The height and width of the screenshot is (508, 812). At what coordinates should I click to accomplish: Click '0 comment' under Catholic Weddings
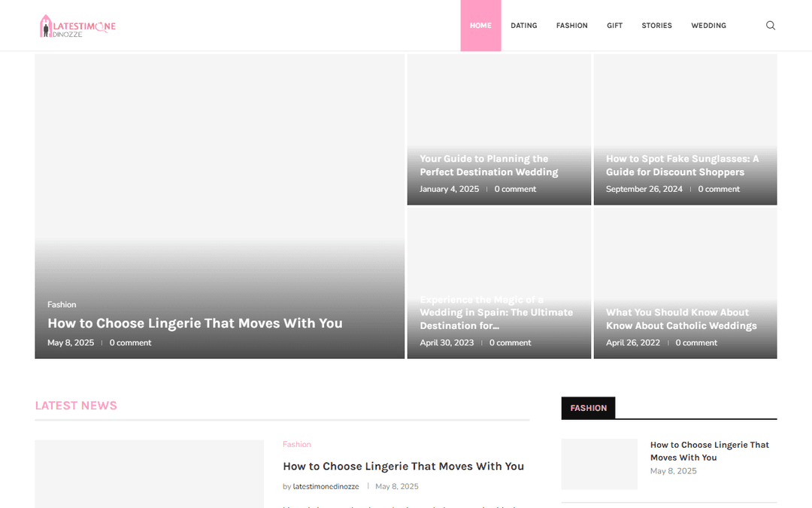pos(696,342)
